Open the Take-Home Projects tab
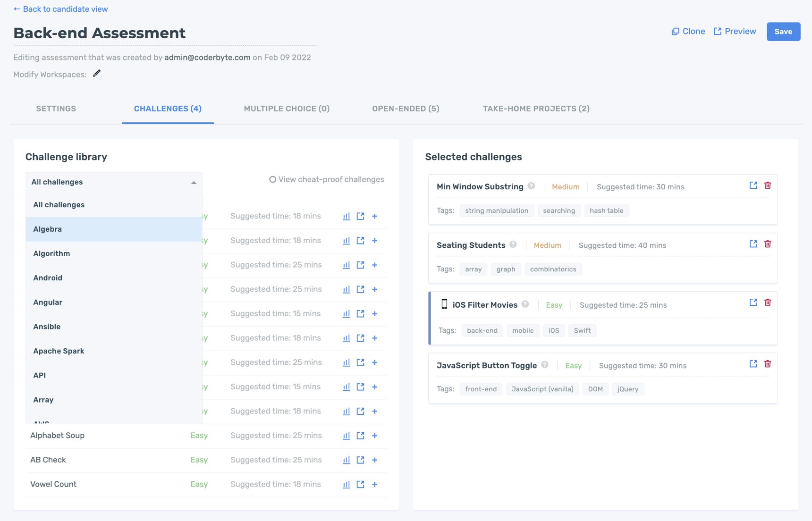This screenshot has width=812, height=521. pyautogui.click(x=536, y=109)
